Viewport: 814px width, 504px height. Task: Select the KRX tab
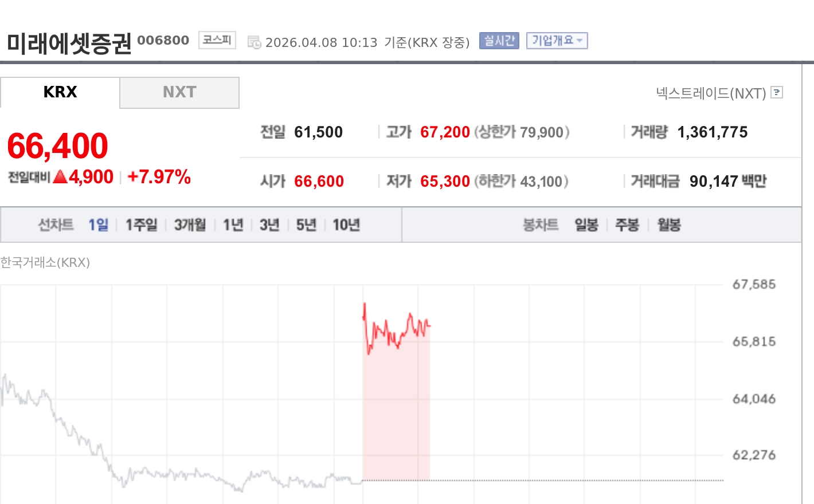pos(60,92)
